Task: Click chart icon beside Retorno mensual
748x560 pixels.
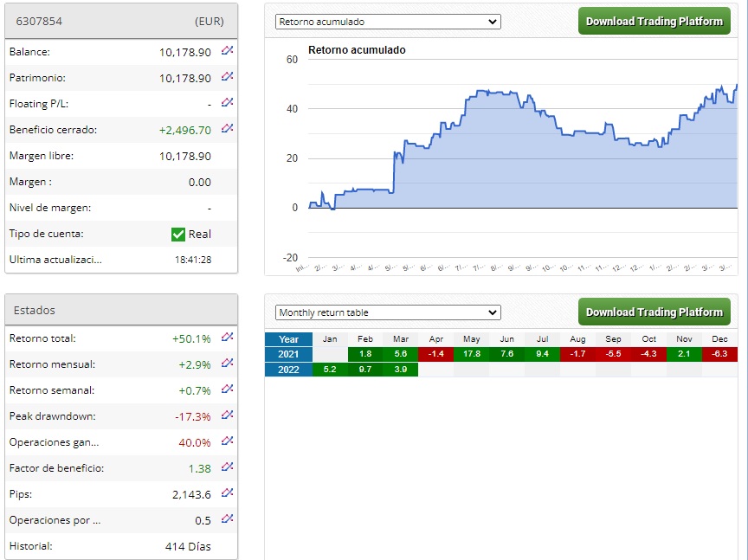Action: click(228, 364)
